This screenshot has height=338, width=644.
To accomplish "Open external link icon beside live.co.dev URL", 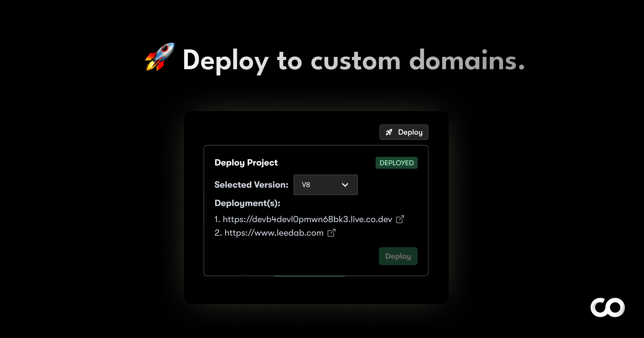I will click(x=400, y=219).
